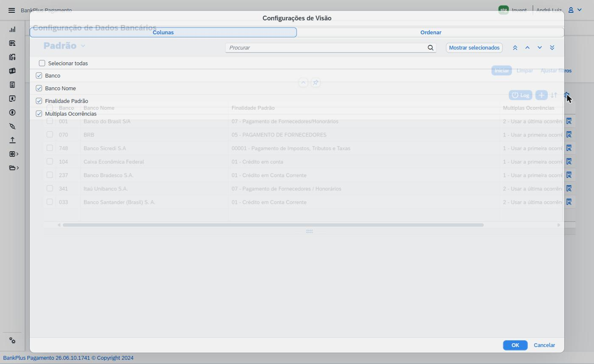Move selected column to the top

tap(515, 48)
